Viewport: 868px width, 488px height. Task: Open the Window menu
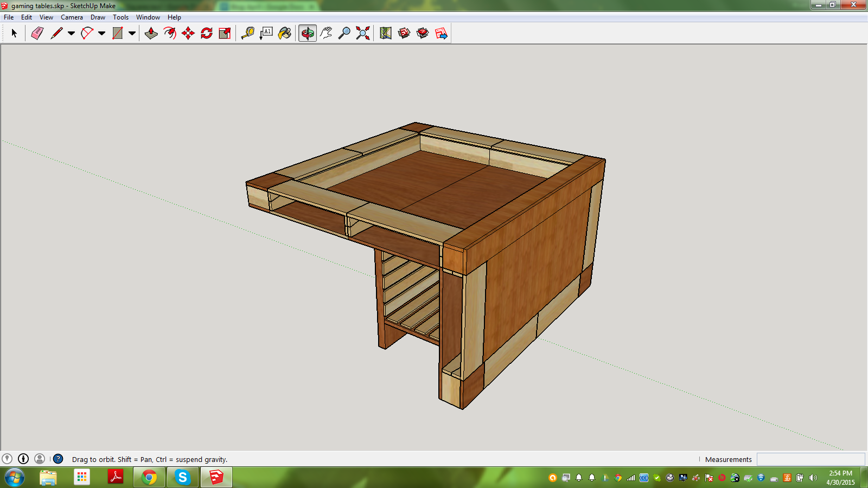(148, 17)
